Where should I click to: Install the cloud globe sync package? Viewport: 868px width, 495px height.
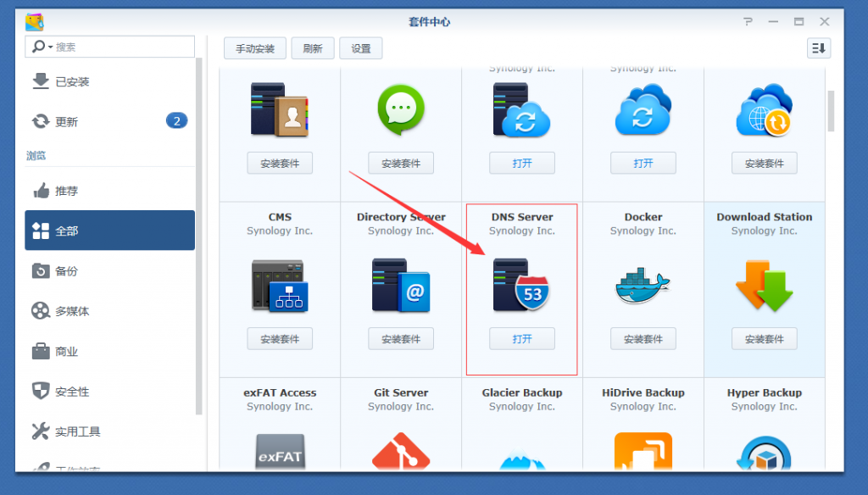point(765,163)
